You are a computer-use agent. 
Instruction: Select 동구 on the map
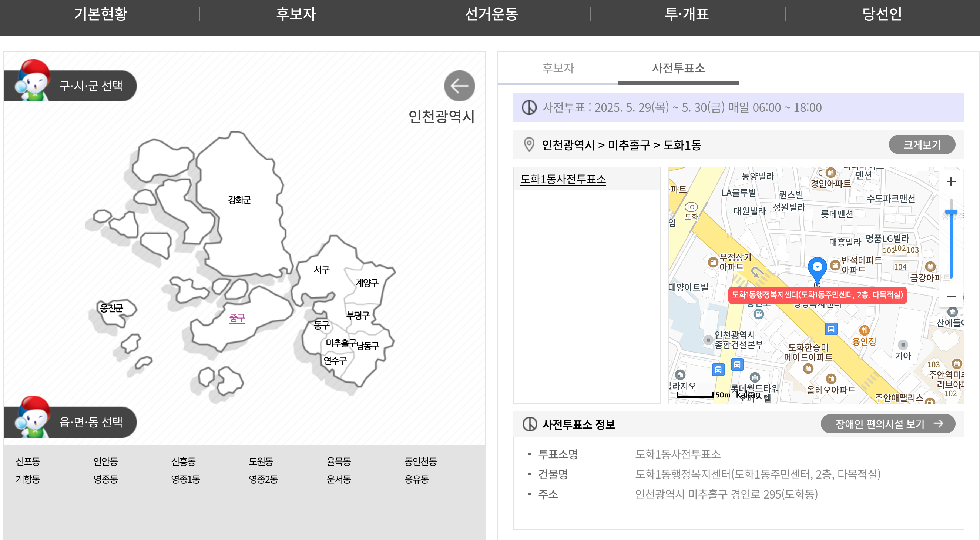[x=322, y=325]
